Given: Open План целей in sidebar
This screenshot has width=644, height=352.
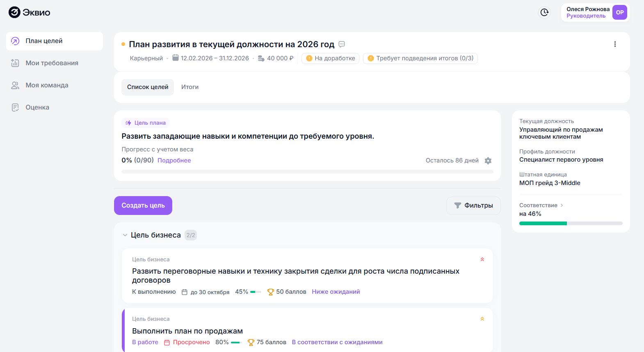Looking at the screenshot, I should (x=55, y=41).
